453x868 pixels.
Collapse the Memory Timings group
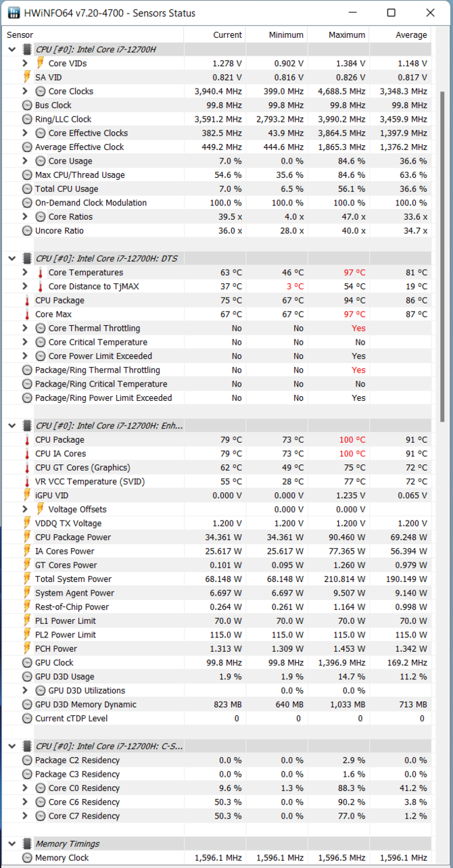11,844
